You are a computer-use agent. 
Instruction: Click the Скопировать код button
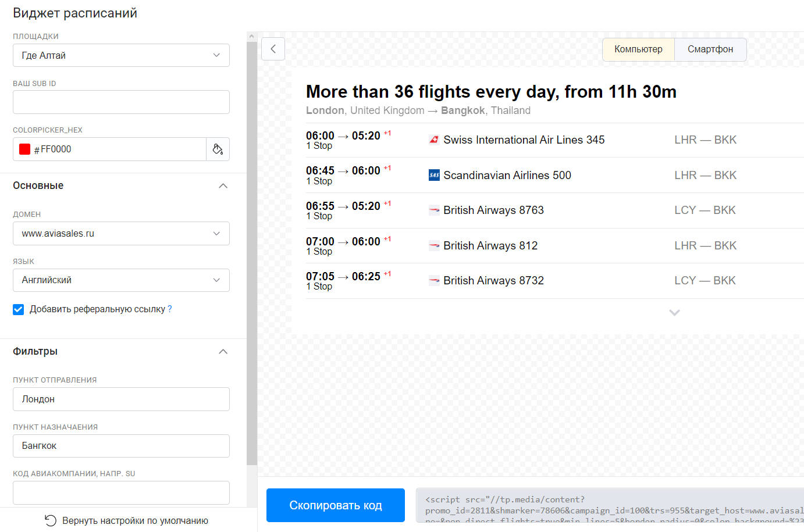(x=336, y=505)
